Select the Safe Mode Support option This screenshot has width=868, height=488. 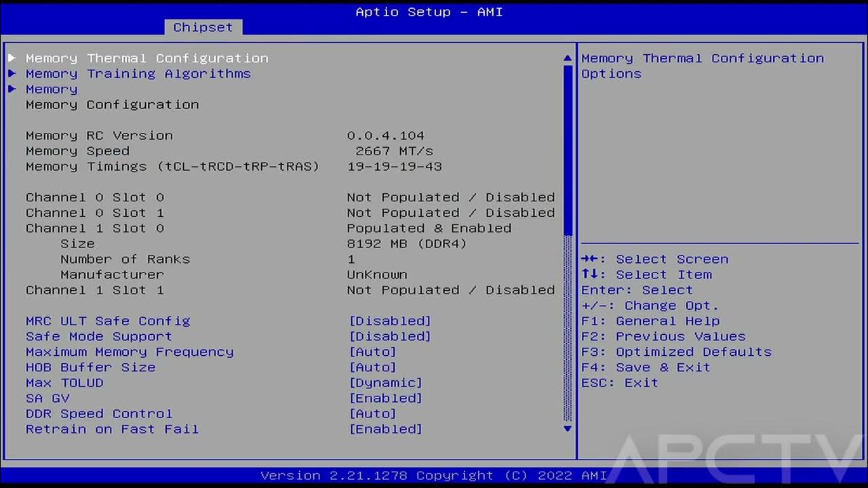coord(99,337)
